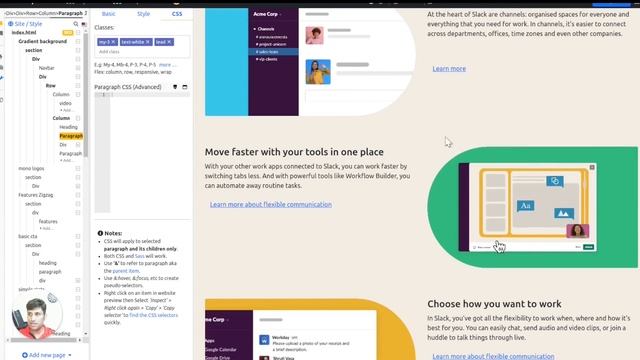Remove the text-white class tag
Screen dimensions: 640x360
tap(148, 42)
